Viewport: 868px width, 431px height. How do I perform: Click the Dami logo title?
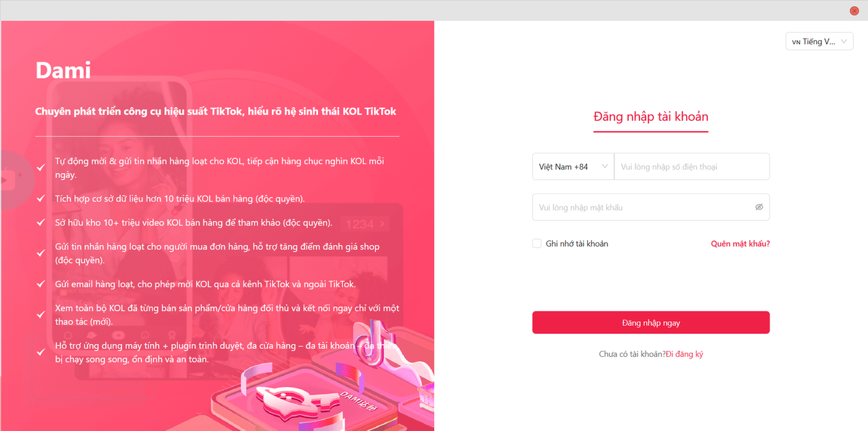coord(63,70)
